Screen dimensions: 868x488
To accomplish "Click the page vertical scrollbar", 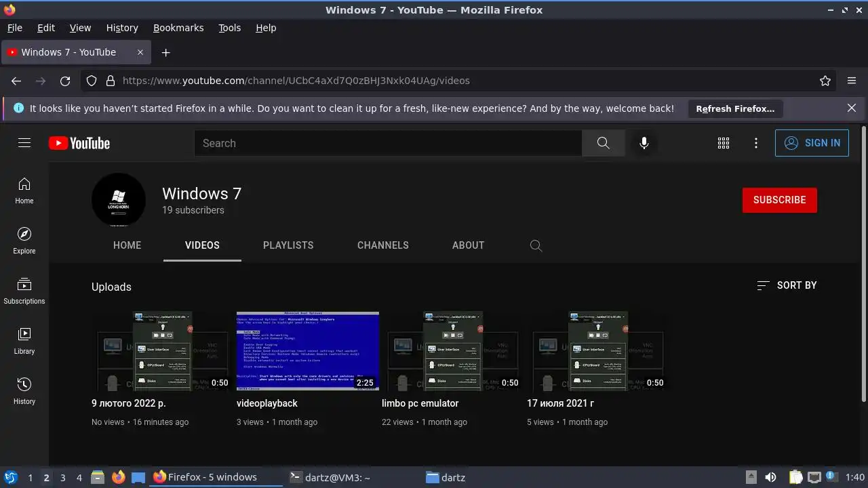I will [864, 263].
